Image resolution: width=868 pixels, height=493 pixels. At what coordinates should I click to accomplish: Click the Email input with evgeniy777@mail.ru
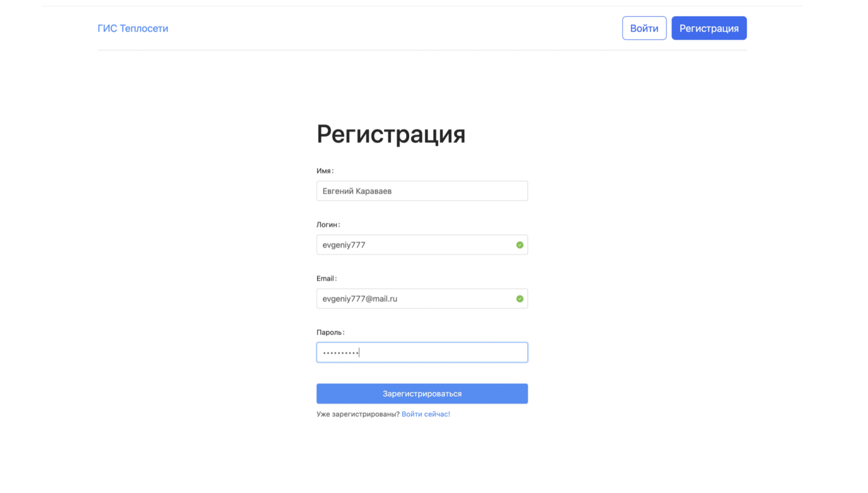(x=422, y=298)
